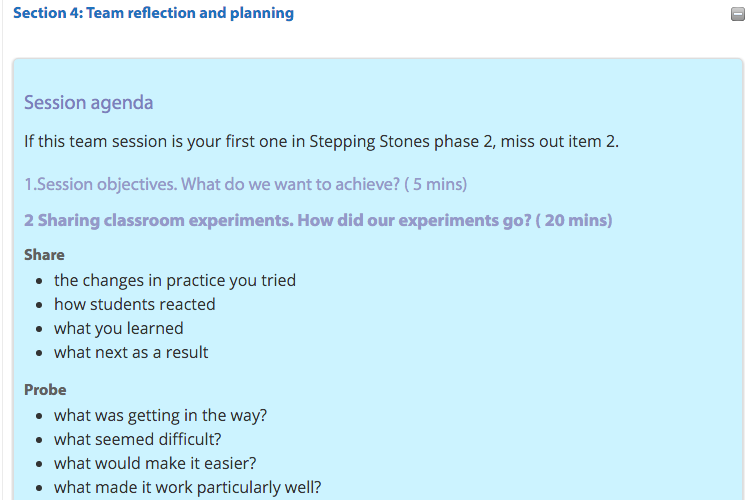Viewport: 753px width, 500px height.
Task: Click the bullet 'what was getting in the way?'
Action: point(160,415)
